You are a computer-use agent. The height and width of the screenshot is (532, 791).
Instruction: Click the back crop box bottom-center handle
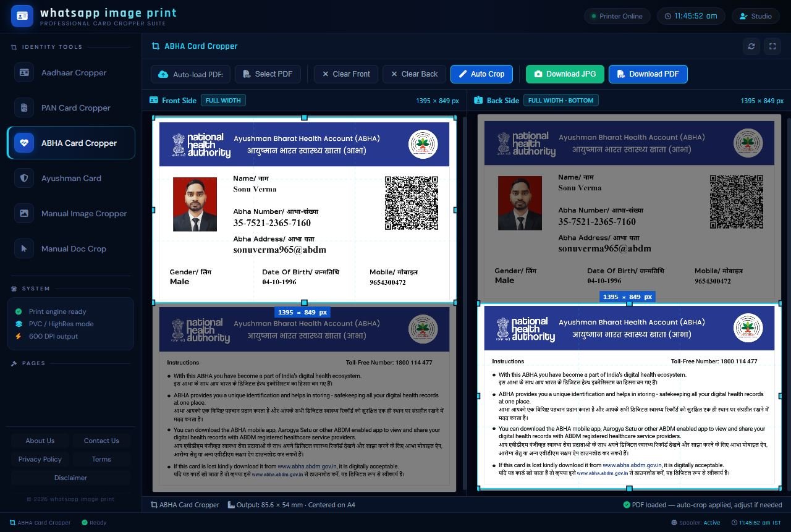click(629, 489)
